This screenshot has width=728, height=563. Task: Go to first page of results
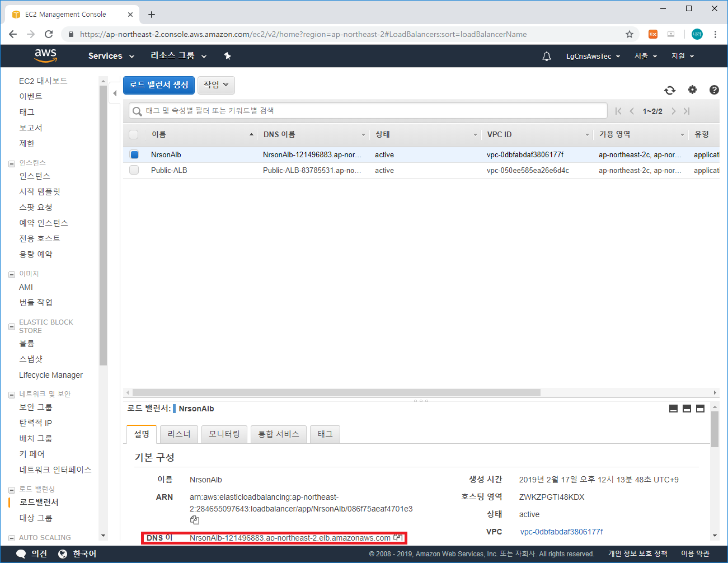[618, 111]
